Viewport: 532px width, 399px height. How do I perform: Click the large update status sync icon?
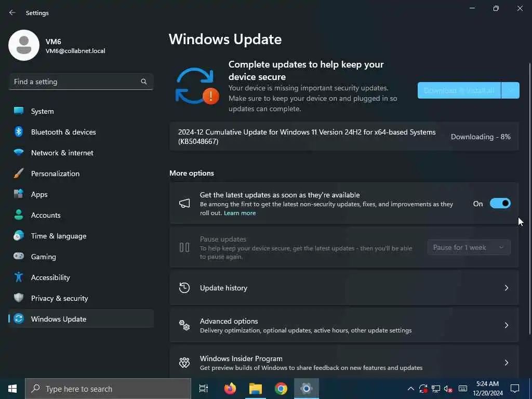coord(197,86)
